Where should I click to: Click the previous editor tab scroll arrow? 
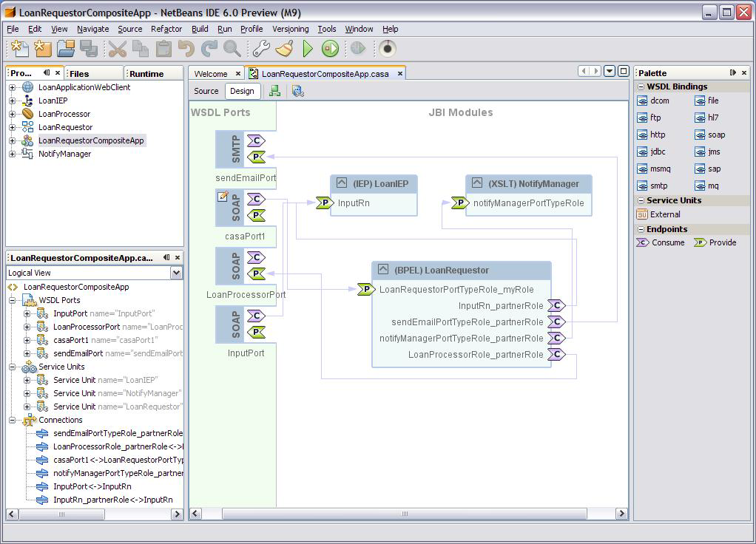tap(584, 71)
